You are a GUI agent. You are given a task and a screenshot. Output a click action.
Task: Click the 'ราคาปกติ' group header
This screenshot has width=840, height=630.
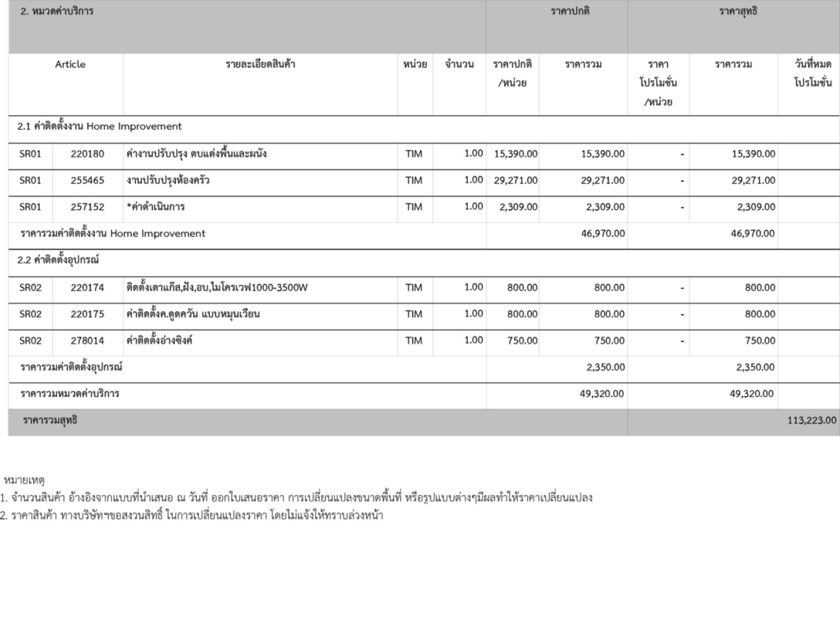tap(570, 11)
